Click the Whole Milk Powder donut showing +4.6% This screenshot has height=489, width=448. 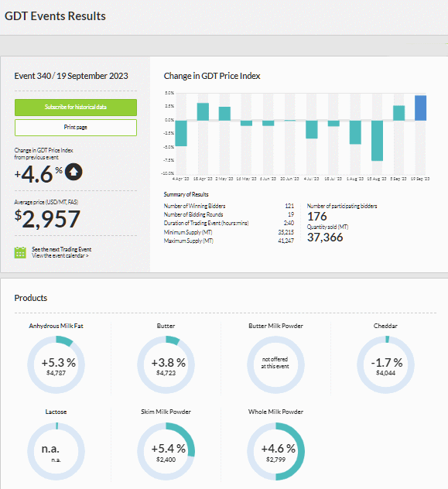point(275,451)
